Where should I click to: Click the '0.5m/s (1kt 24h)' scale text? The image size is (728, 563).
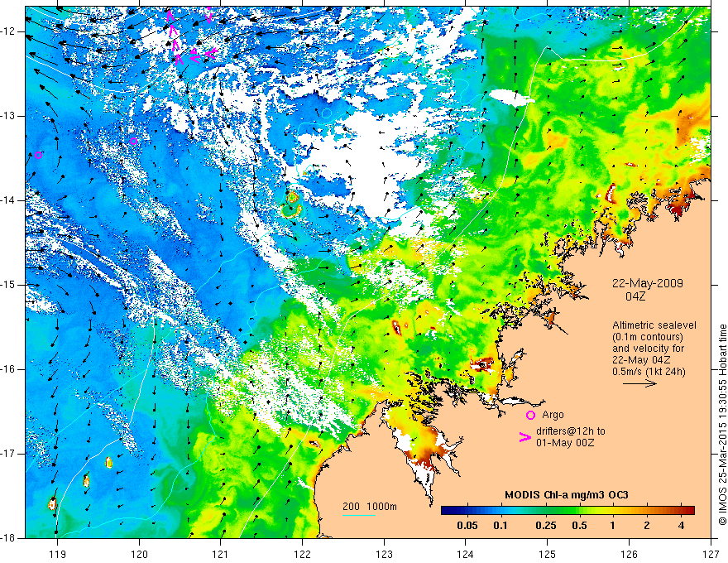[649, 372]
